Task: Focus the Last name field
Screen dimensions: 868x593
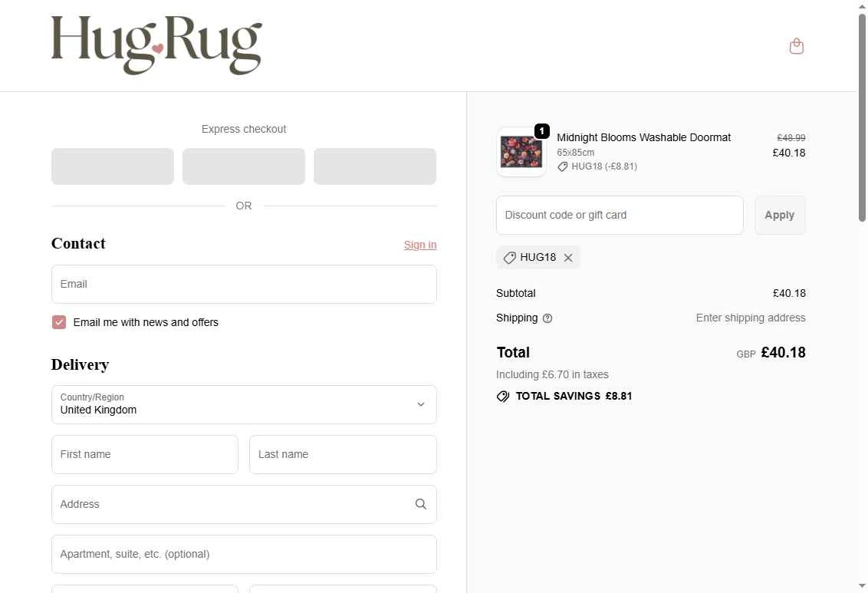Action: (x=344, y=455)
